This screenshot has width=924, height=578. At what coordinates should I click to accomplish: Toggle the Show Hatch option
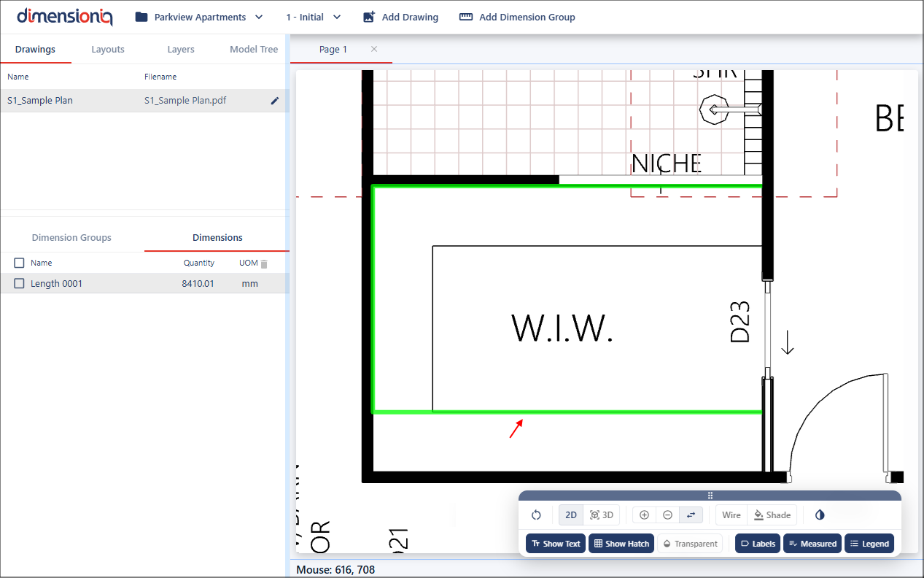(621, 544)
